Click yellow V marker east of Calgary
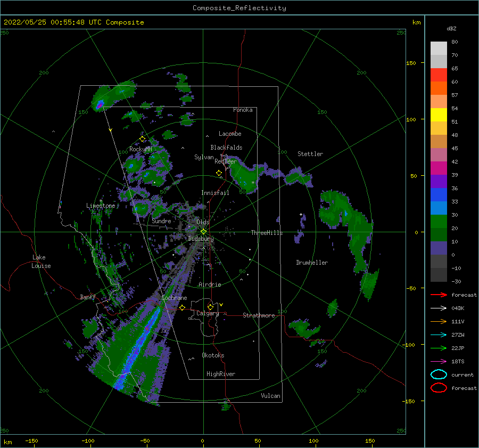Viewport: 479px width, 448px height. tap(221, 305)
